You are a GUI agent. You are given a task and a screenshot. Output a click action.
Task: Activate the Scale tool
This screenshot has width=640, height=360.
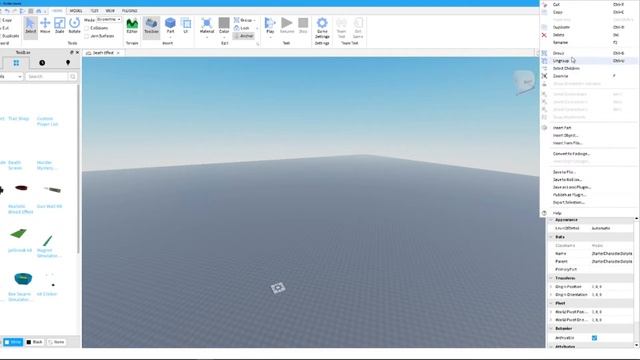tap(60, 26)
